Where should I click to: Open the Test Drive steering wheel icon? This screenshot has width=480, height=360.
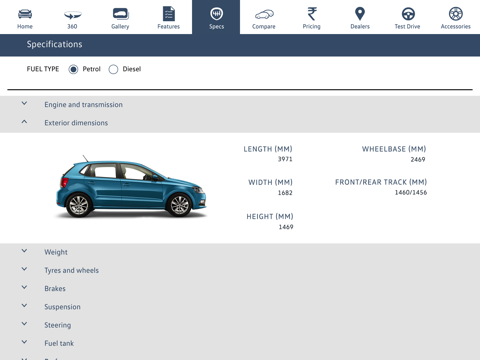click(408, 14)
